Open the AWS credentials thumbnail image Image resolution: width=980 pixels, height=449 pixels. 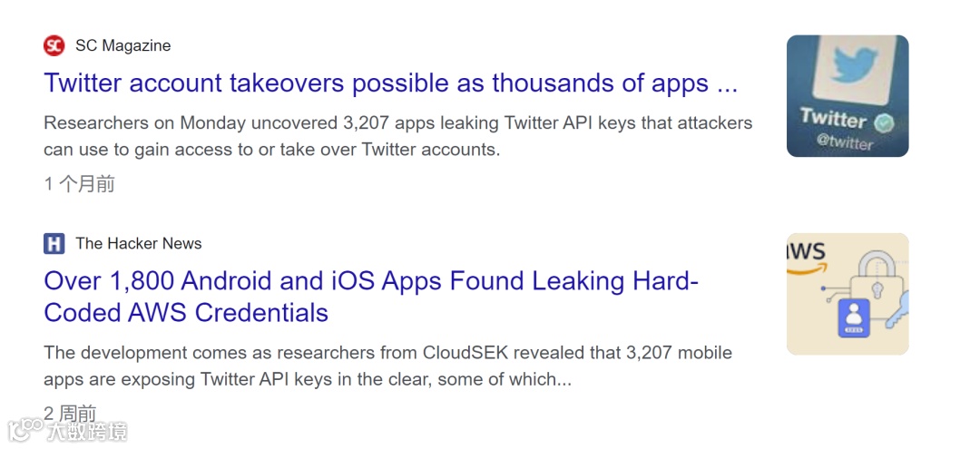[848, 294]
